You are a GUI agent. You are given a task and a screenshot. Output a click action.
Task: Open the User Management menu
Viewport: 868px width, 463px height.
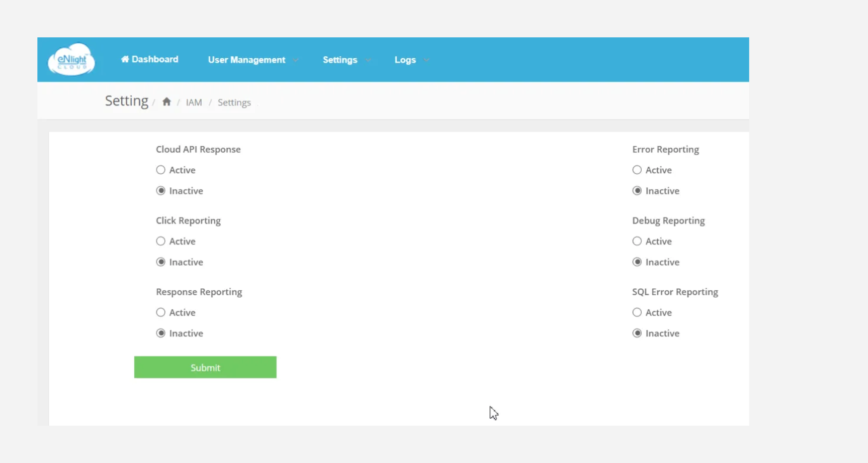tap(246, 60)
